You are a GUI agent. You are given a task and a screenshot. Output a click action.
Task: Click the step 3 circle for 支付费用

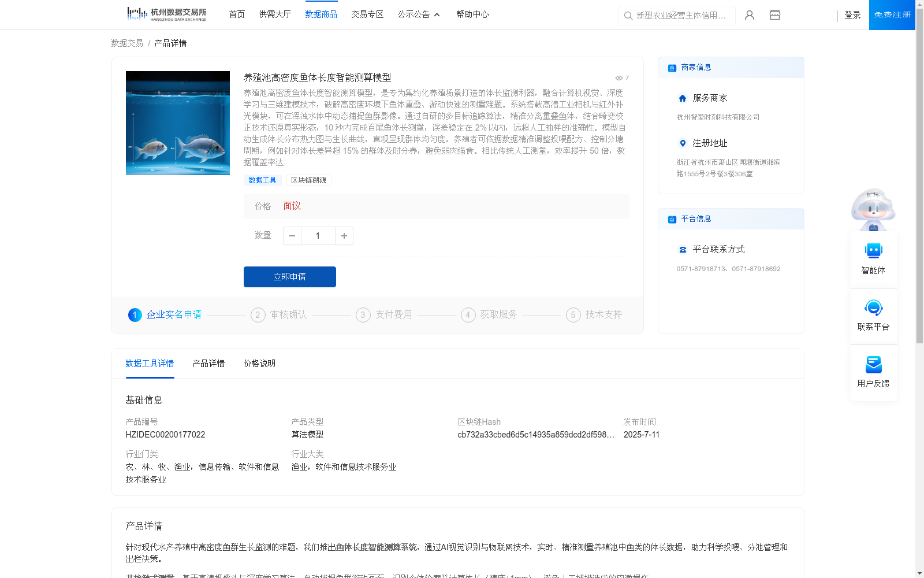tap(363, 315)
